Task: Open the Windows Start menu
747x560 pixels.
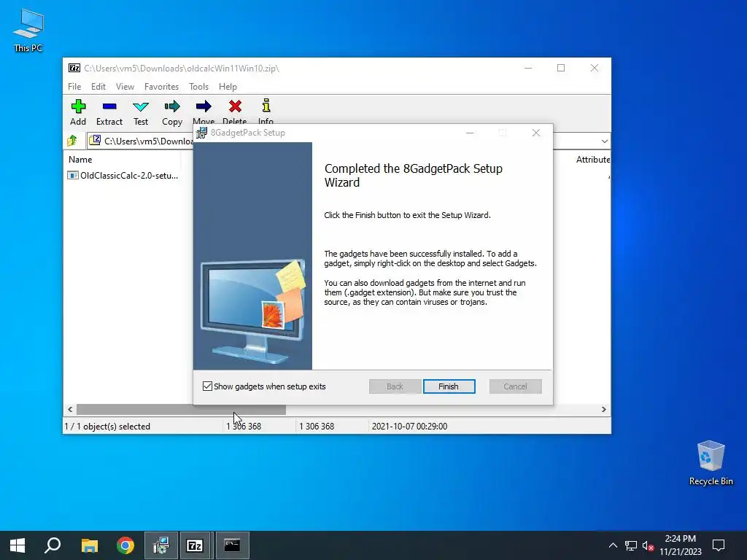Action: tap(18, 545)
